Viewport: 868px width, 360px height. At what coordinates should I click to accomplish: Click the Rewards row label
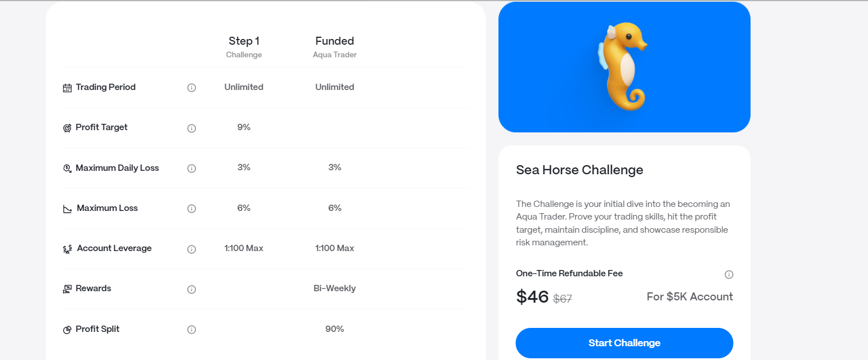93,288
